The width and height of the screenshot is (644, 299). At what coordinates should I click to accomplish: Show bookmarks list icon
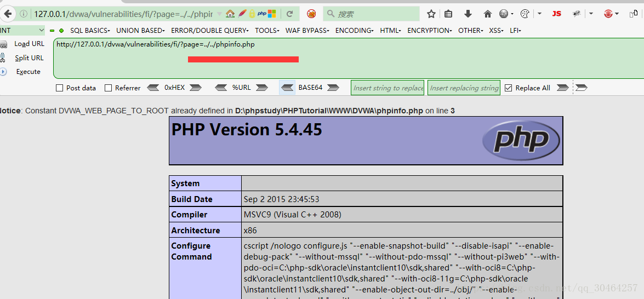tap(448, 14)
